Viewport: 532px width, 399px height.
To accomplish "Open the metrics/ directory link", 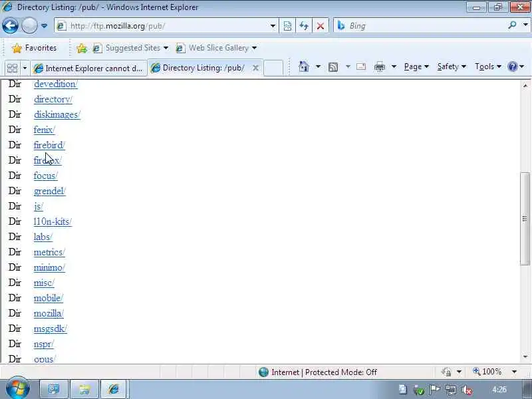I will point(49,252).
